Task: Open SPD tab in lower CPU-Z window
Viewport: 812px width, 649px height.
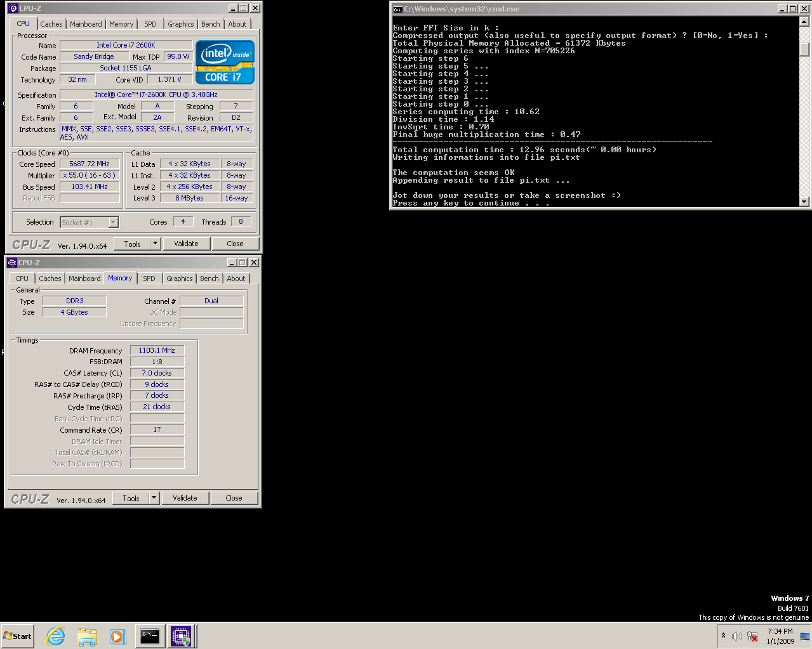Action: click(149, 279)
